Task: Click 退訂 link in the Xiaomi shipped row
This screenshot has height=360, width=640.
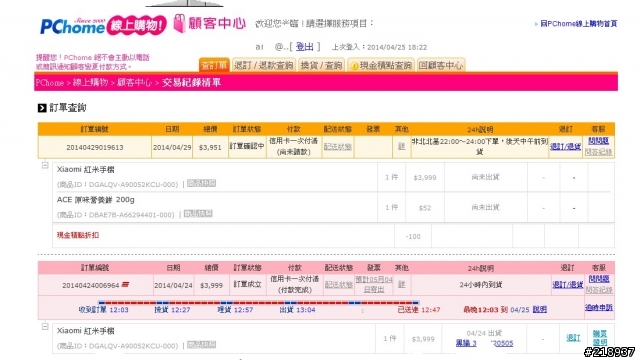Action: coord(573,338)
